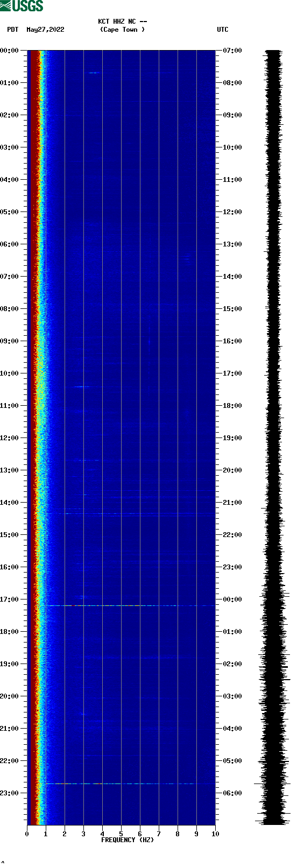Click the 18:00 UTC time label
The width and height of the screenshot is (297, 868).
pyautogui.click(x=232, y=406)
